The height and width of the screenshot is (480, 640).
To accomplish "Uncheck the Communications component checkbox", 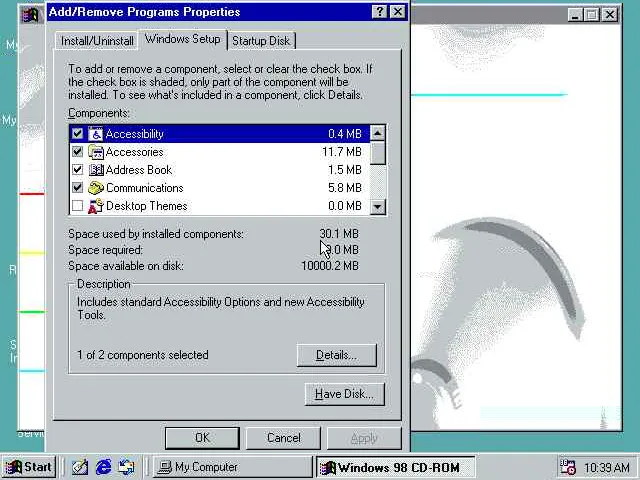I will pyautogui.click(x=77, y=187).
